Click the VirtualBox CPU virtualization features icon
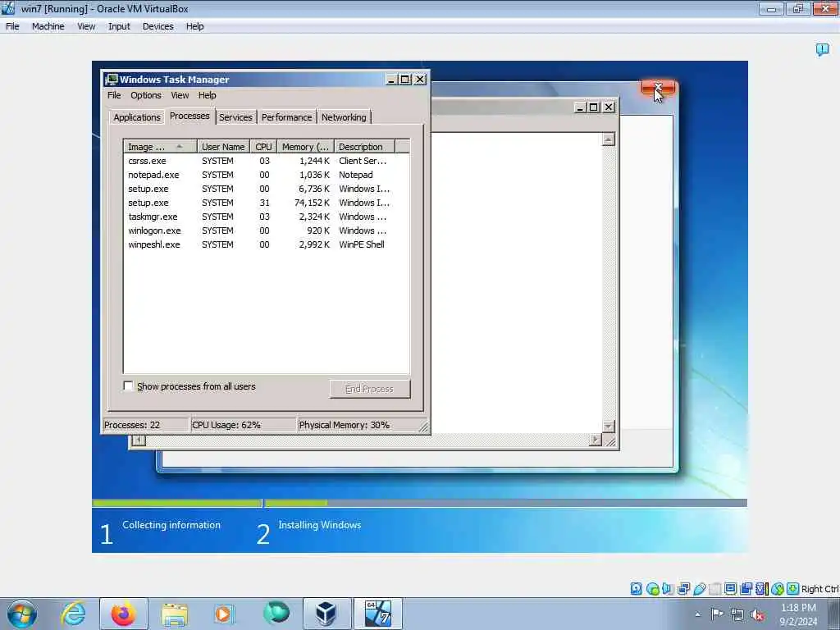 (761, 589)
